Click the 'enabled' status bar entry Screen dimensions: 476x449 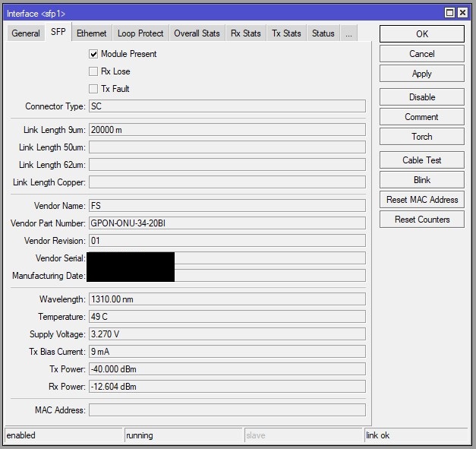(63, 435)
